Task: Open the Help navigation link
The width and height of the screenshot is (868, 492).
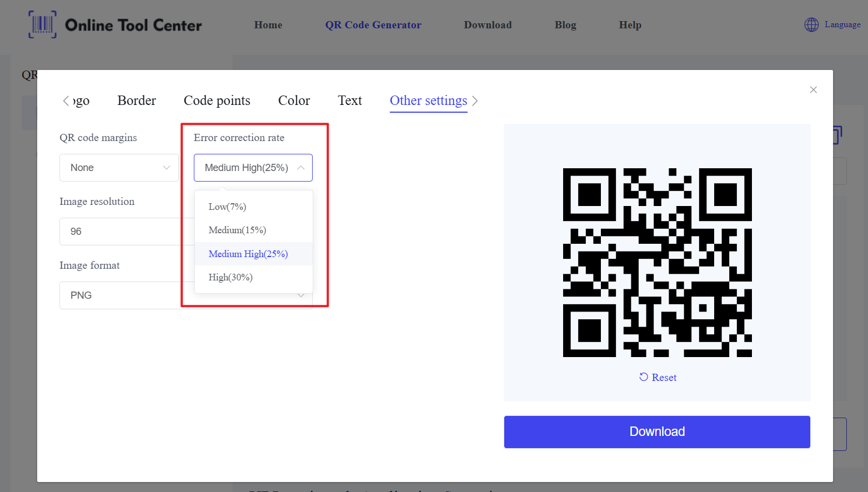Action: click(x=630, y=25)
